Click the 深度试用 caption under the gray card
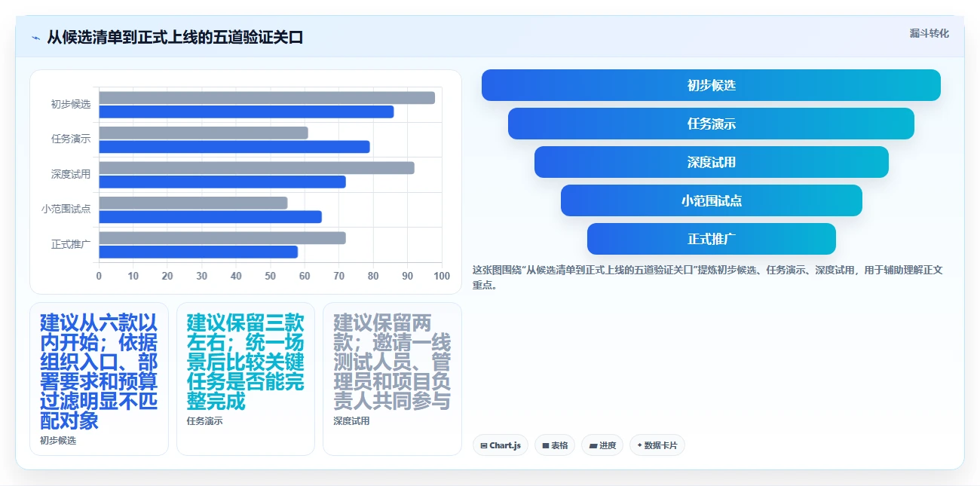Screen dimensions: 980x486 351,421
